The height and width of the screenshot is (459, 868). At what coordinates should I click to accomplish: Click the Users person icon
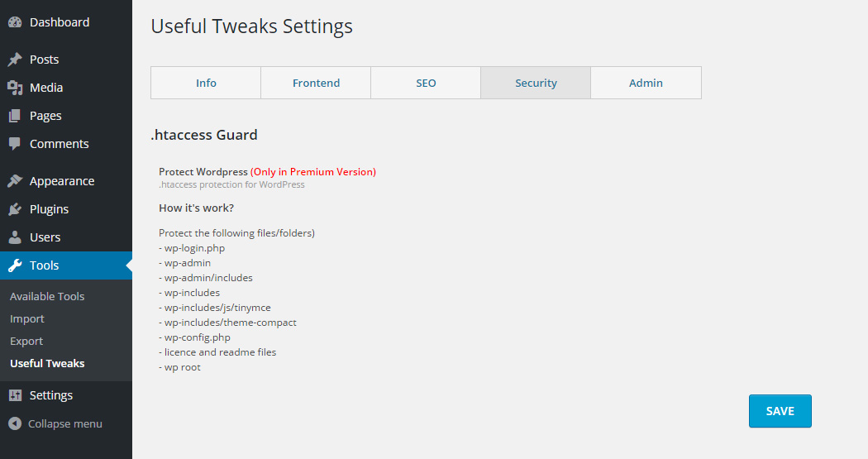(x=15, y=237)
